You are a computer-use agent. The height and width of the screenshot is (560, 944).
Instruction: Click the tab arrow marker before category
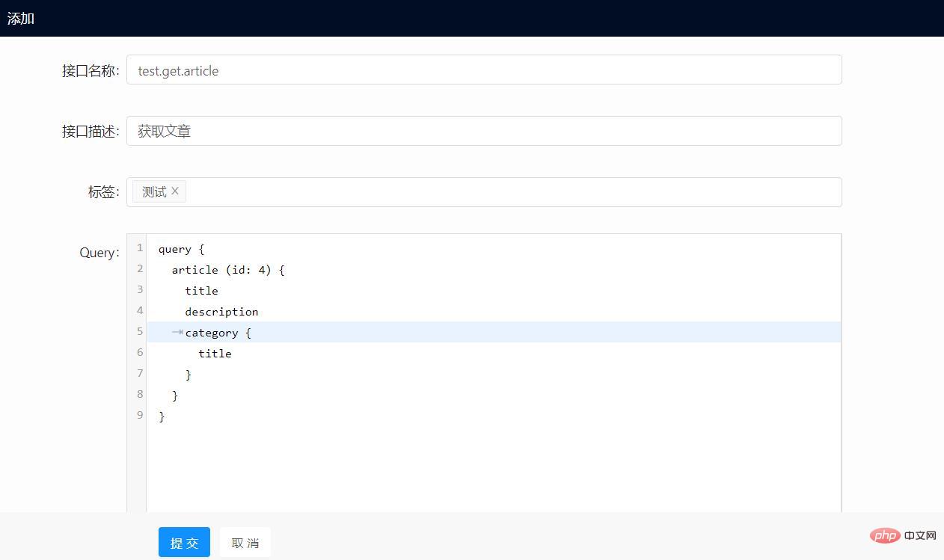(x=177, y=332)
